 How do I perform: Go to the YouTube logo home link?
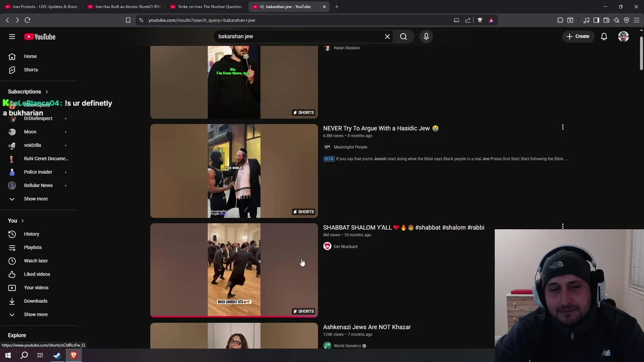(40, 37)
